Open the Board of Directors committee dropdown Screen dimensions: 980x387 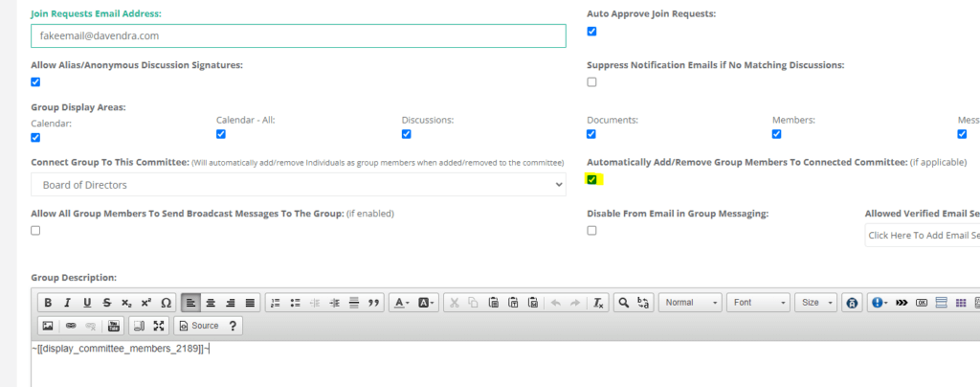coord(299,185)
